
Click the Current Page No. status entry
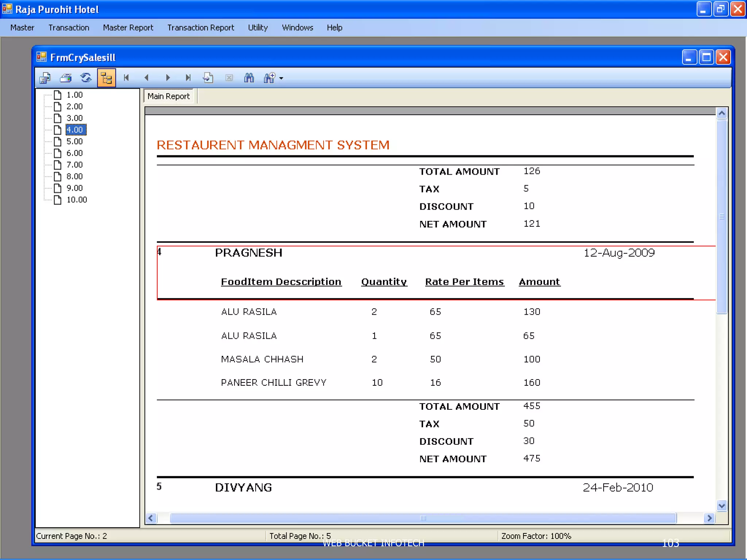[71, 536]
